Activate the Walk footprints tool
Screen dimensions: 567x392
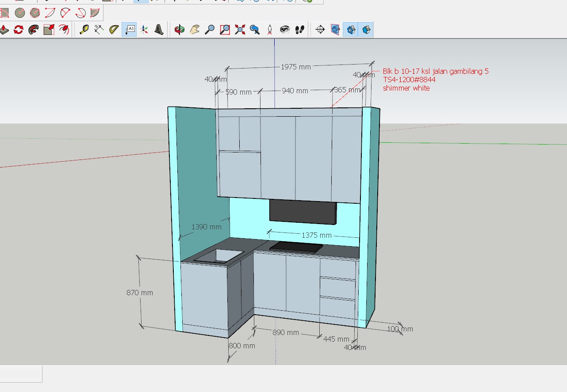coord(300,30)
